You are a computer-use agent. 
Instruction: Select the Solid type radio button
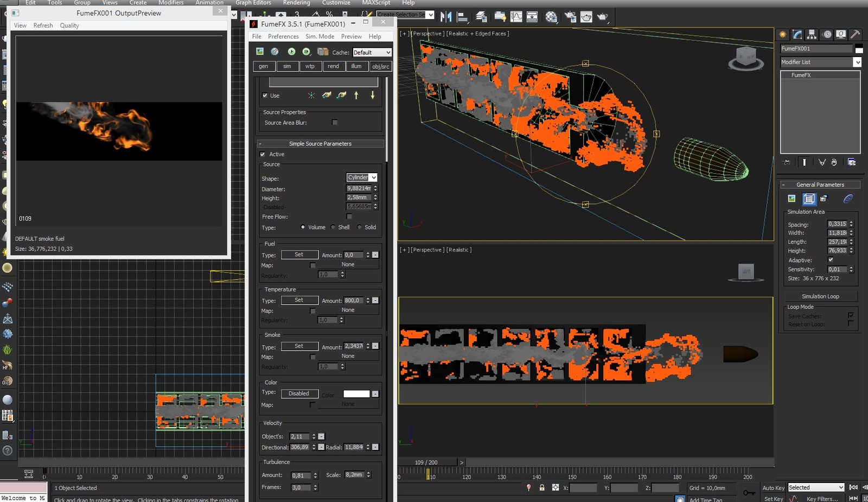click(x=359, y=227)
